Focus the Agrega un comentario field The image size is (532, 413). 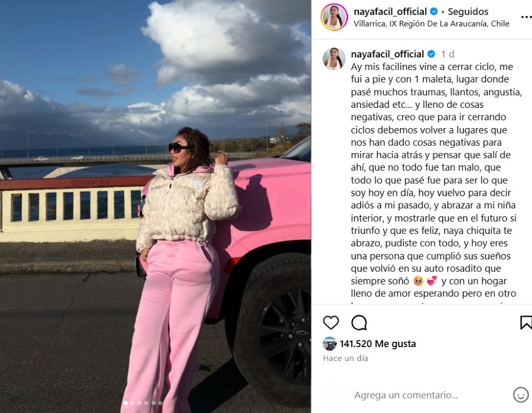click(x=406, y=395)
